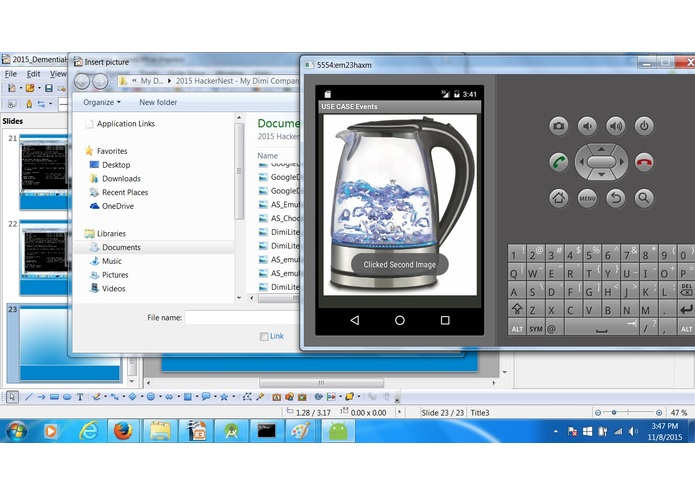Click zoom in plus on zoom slider
The height and width of the screenshot is (494, 695).
(x=659, y=412)
